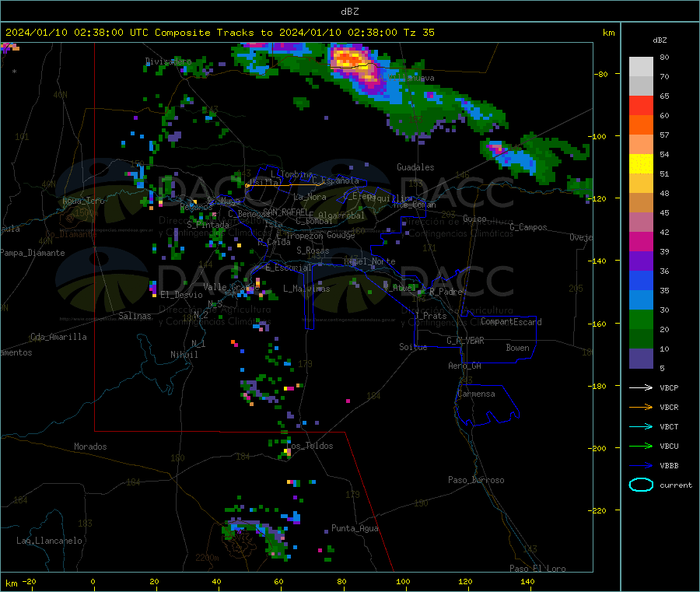The width and height of the screenshot is (700, 592).
Task: Pick the 39 dBZ purple color swatch
Action: [641, 261]
